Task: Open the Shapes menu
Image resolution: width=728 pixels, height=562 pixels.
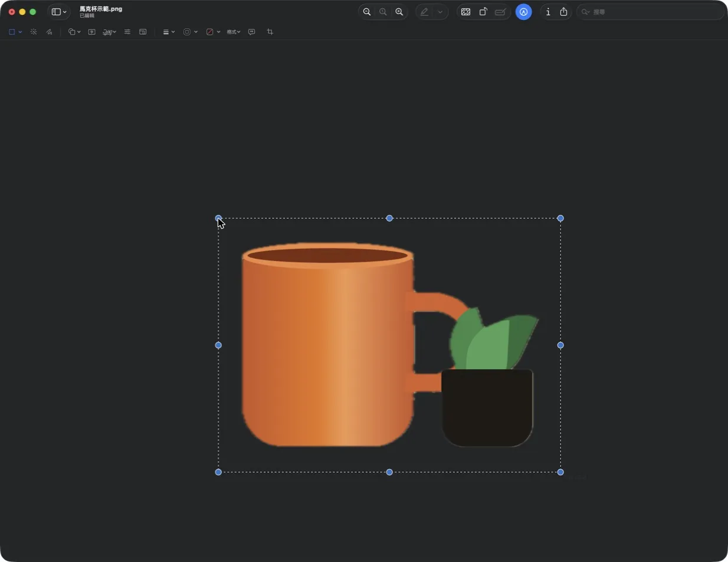Action: click(74, 32)
